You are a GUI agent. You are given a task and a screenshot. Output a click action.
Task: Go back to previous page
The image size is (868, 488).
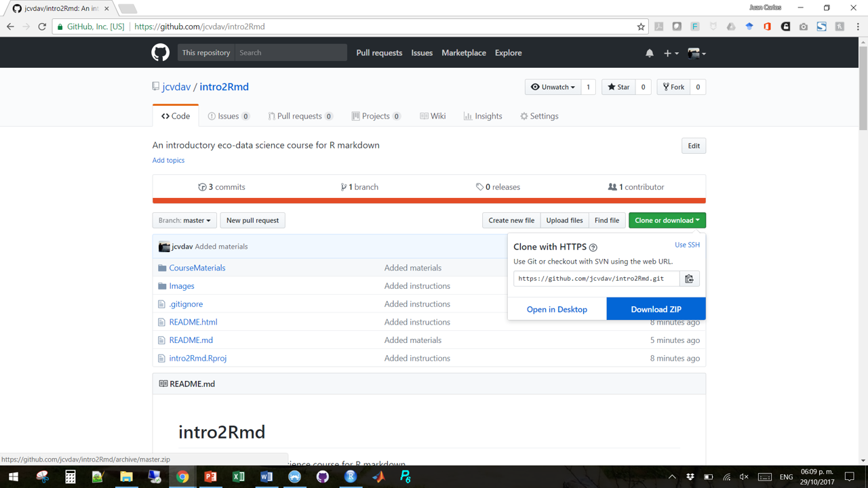(x=10, y=26)
